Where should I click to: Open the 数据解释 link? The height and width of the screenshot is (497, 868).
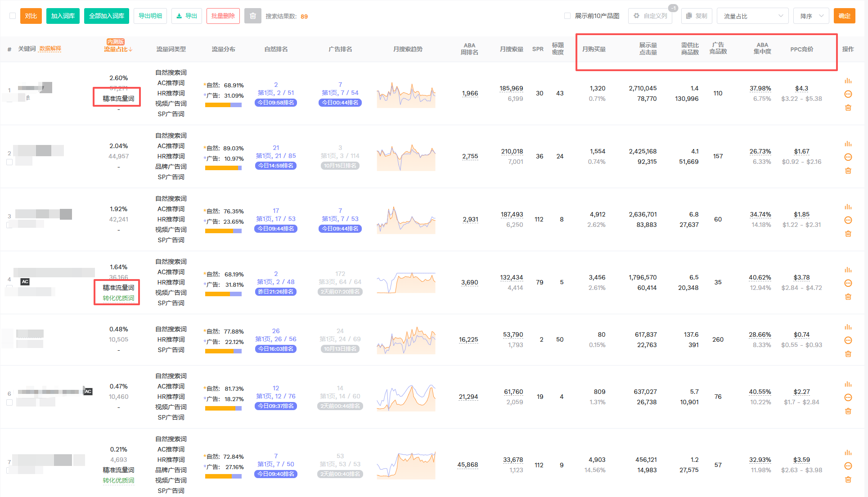(x=50, y=49)
